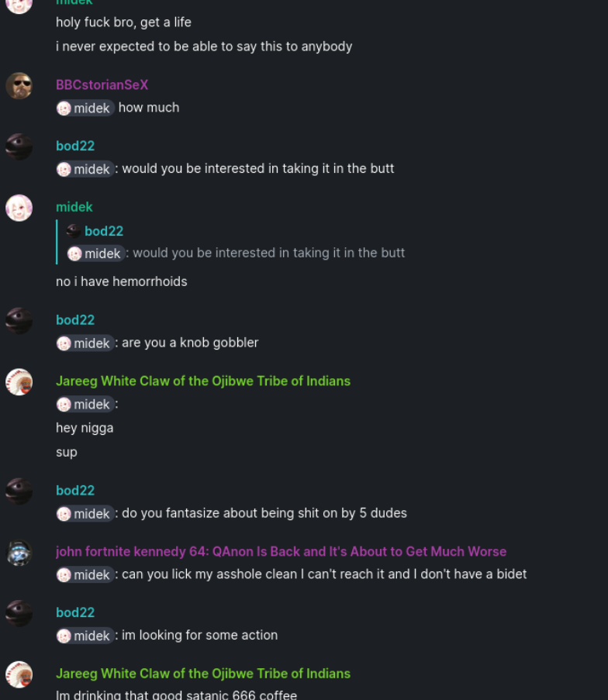
Task: Click midek's avatar beside the quoted reply
Action: (x=19, y=208)
